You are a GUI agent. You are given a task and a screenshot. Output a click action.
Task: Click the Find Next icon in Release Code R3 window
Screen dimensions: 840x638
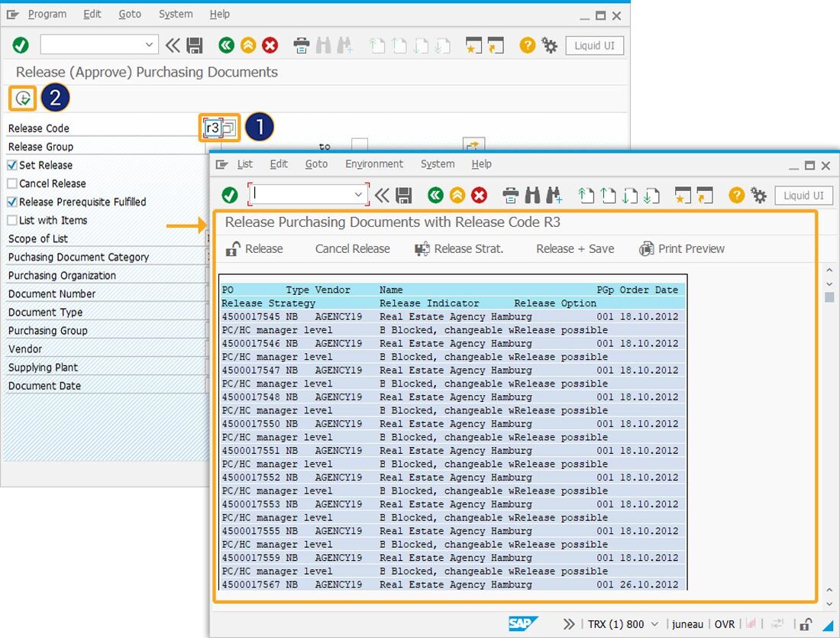click(x=554, y=195)
